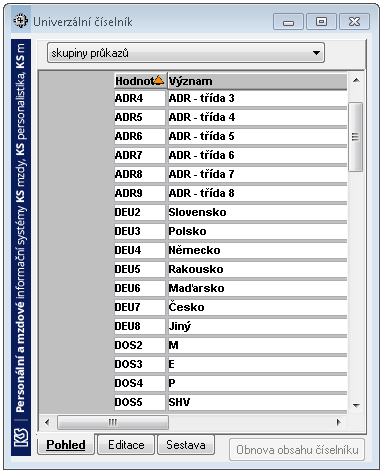Click the horizontal scrollbar thumb
Viewport: 381px width, 472px height.
[x=113, y=422]
